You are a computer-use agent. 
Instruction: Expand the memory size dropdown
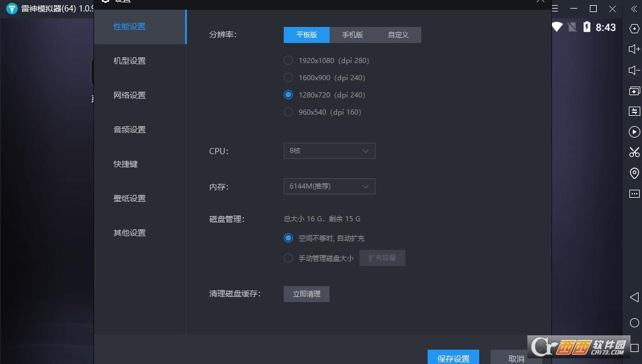click(329, 186)
